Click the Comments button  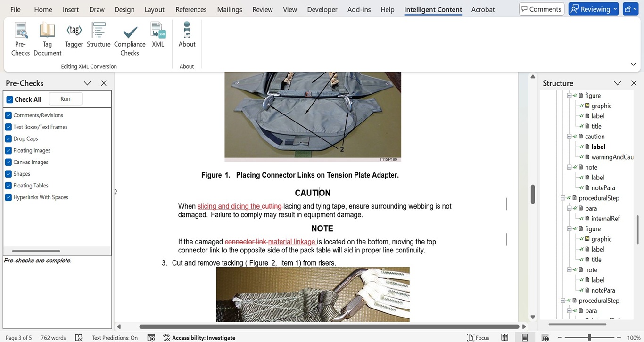(x=541, y=9)
